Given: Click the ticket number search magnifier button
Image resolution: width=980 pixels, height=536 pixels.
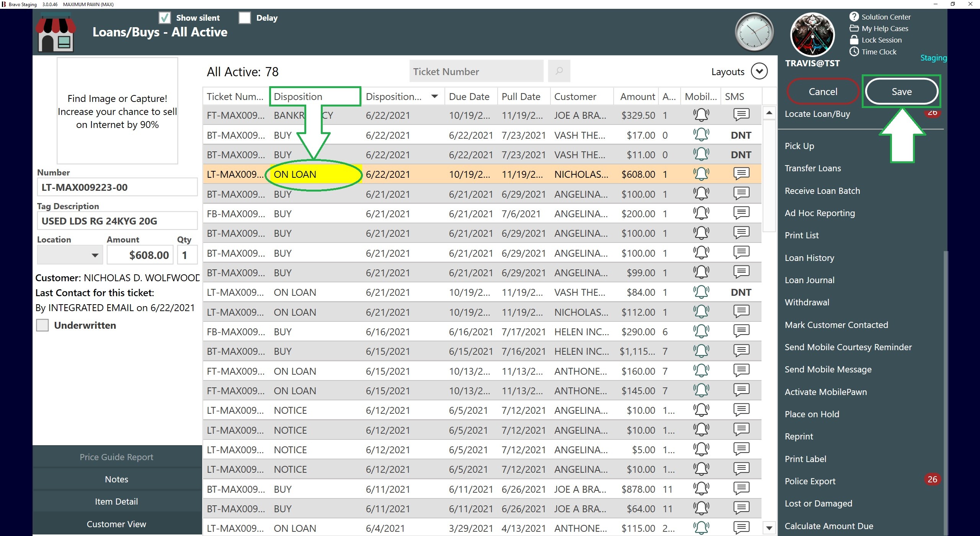Looking at the screenshot, I should click(559, 71).
